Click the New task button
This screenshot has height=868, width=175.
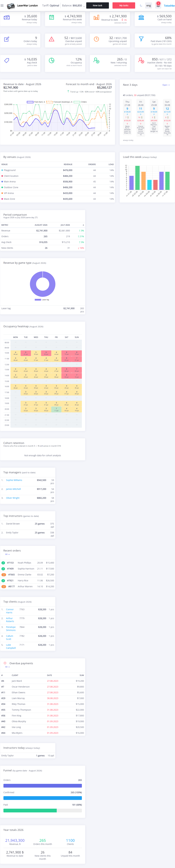tap(97, 5)
